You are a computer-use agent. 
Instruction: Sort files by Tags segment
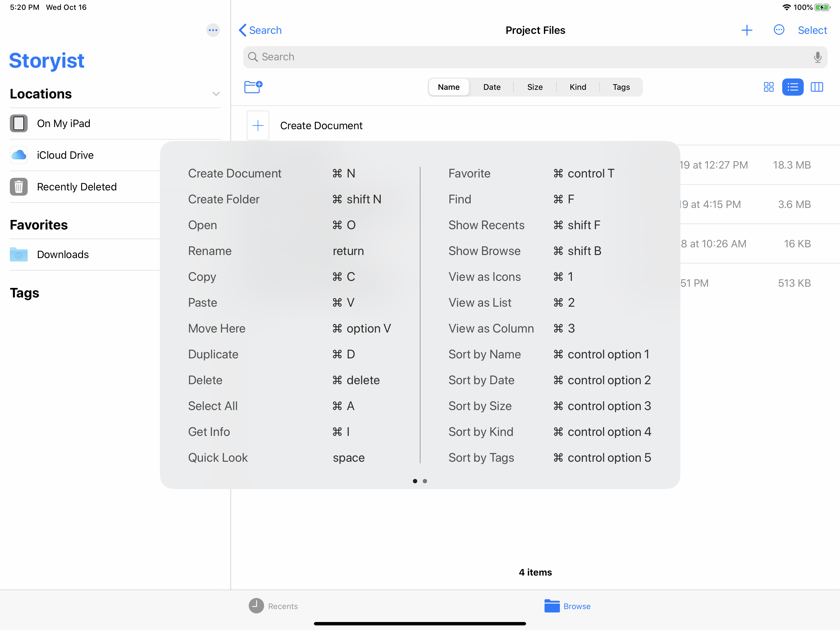(x=621, y=87)
